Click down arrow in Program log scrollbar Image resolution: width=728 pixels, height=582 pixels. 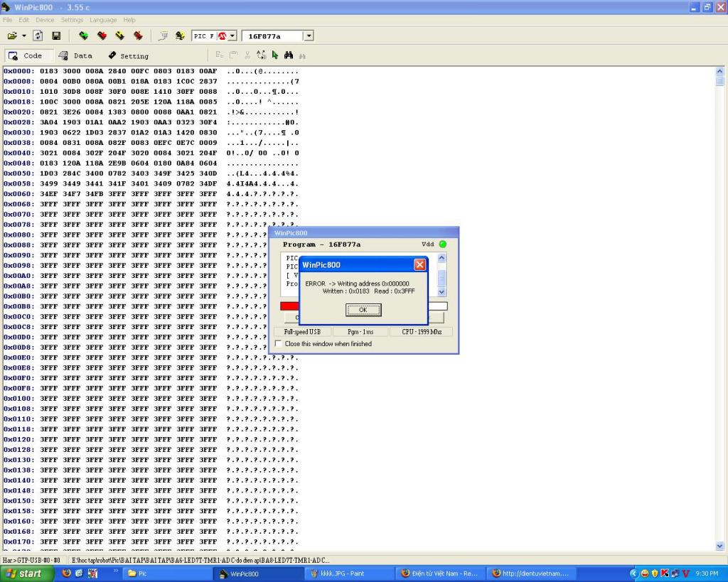click(x=441, y=292)
